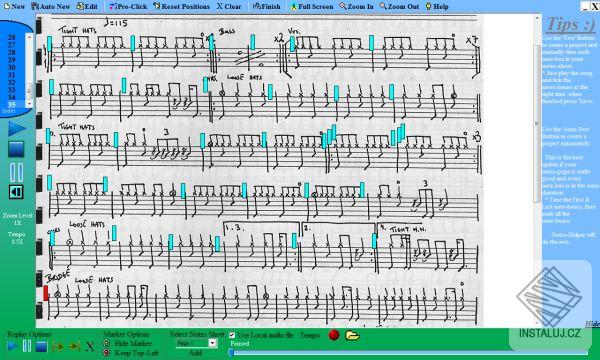Viewport: 600px width, 360px height.
Task: Click the large blue Stop square in the left sidebar
Action: pos(16,149)
